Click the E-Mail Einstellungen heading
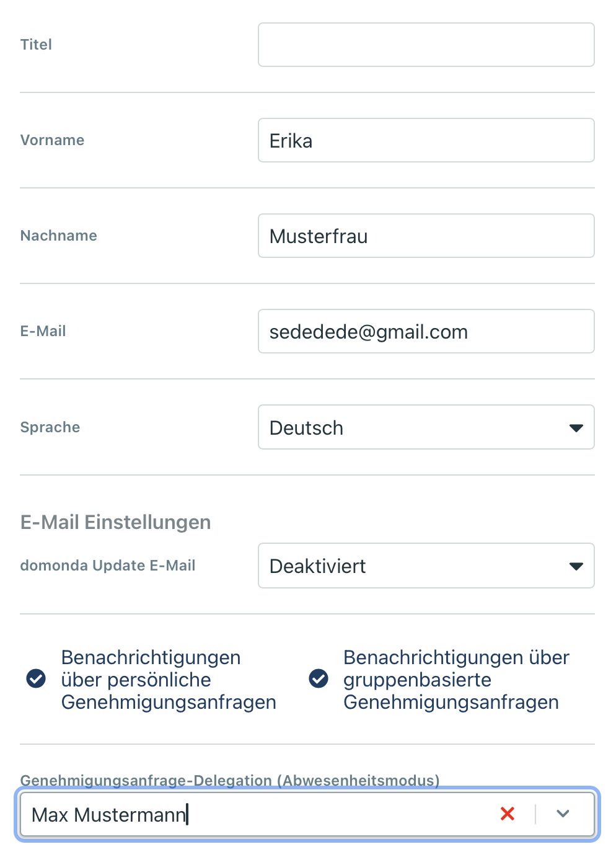 pyautogui.click(x=115, y=522)
